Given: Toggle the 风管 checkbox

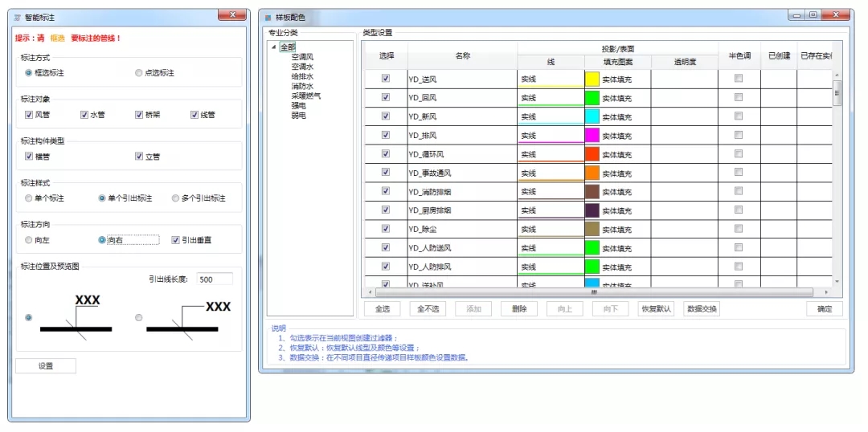Looking at the screenshot, I should click(x=29, y=115).
